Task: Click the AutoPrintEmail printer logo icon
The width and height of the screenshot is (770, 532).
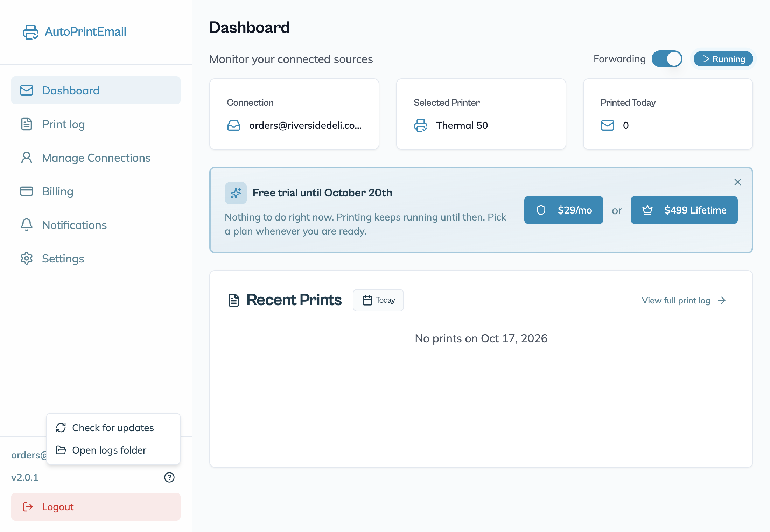Action: [x=31, y=32]
